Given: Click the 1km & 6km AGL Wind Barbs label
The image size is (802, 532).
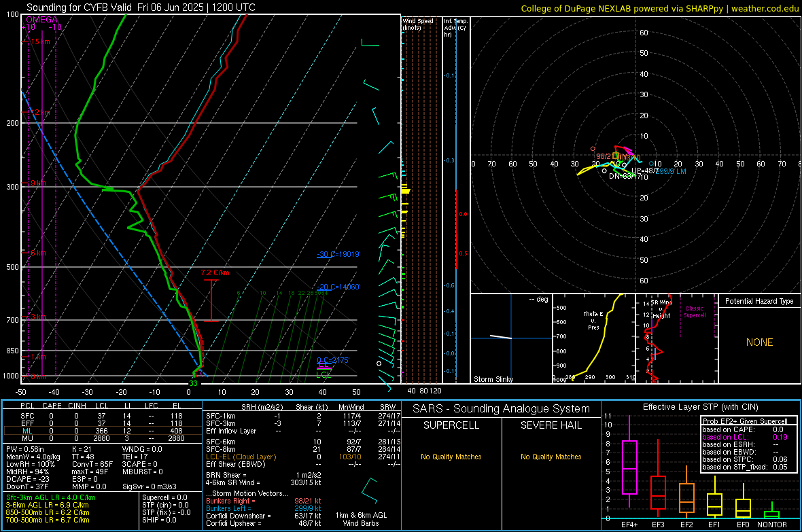Looking at the screenshot, I should 361,519.
